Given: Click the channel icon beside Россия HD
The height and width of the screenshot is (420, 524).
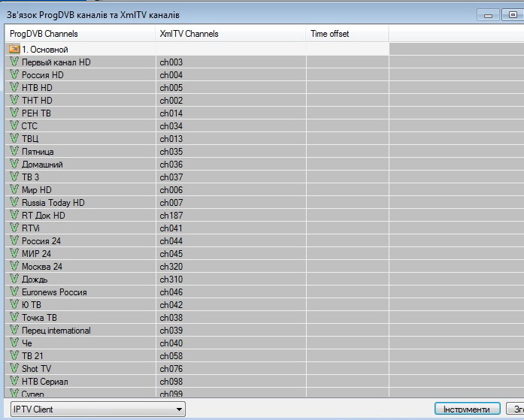Looking at the screenshot, I should [x=14, y=75].
